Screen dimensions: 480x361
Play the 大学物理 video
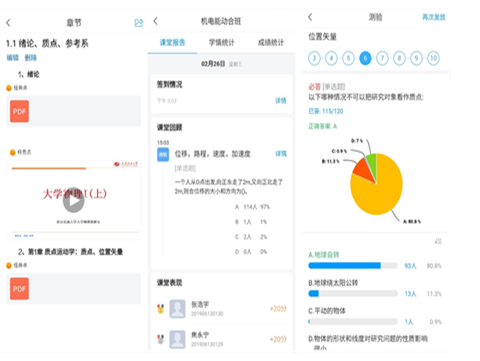pos(74,200)
